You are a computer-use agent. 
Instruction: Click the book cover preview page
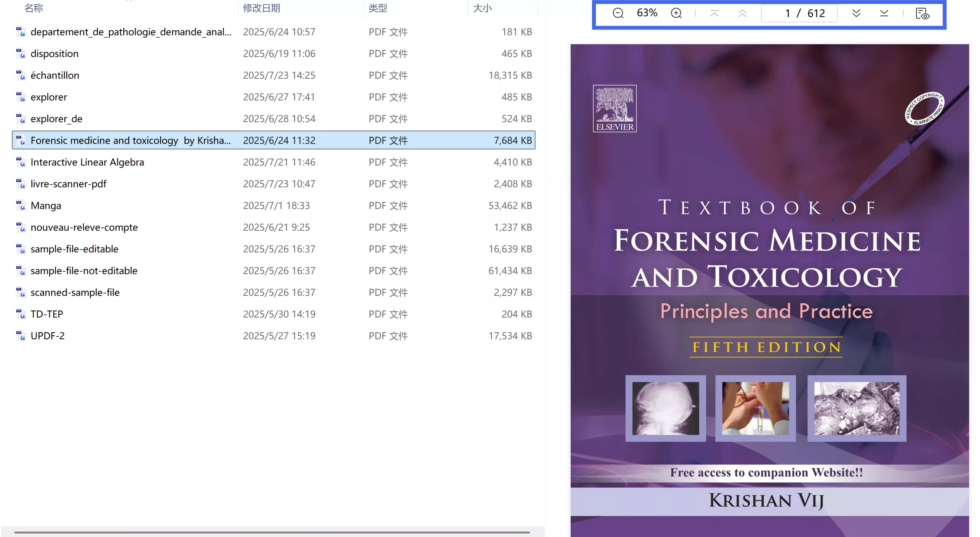point(770,290)
